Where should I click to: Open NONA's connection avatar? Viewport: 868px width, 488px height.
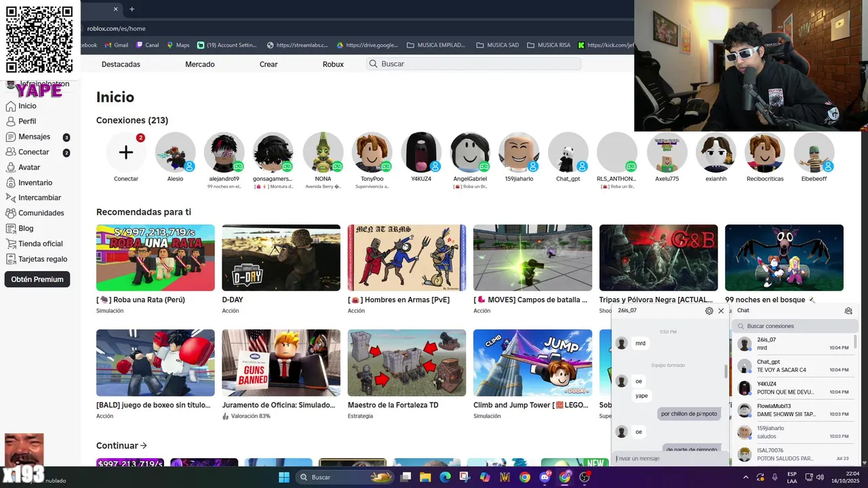pos(323,152)
